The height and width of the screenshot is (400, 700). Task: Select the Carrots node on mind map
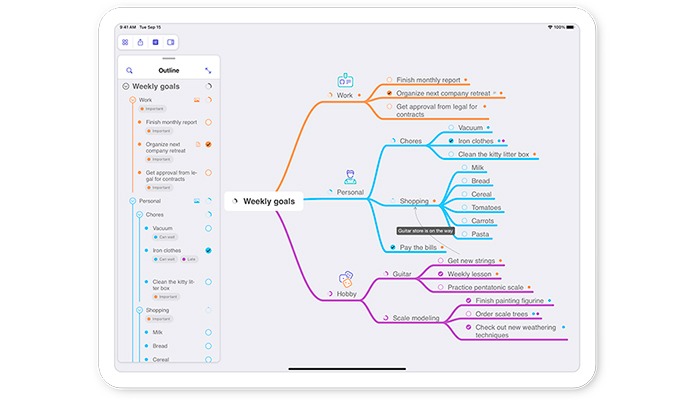click(483, 221)
